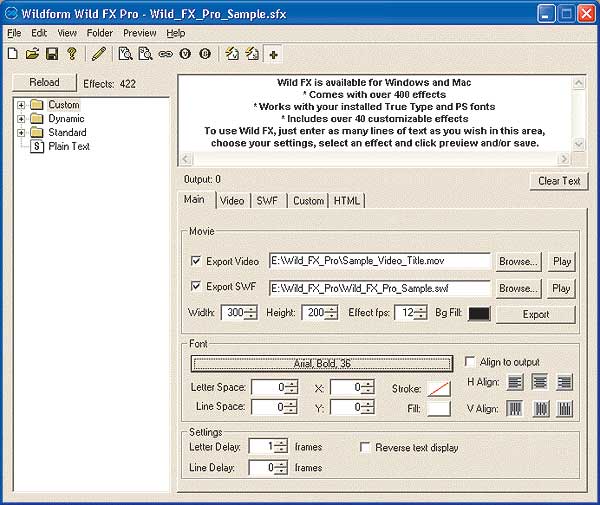Screen dimensions: 600x505
Task: Click the Export button
Action: tap(536, 314)
